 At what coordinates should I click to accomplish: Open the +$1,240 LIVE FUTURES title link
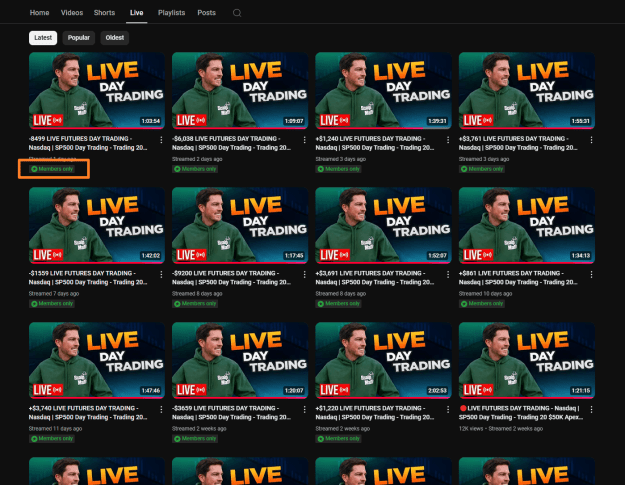pyautogui.click(x=375, y=143)
